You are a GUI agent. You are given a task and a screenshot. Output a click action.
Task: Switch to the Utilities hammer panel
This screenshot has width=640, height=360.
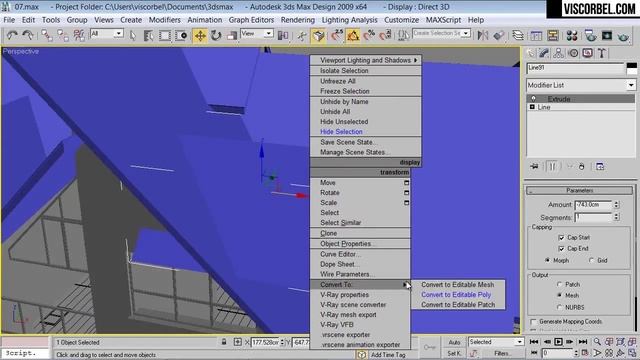[x=602, y=53]
